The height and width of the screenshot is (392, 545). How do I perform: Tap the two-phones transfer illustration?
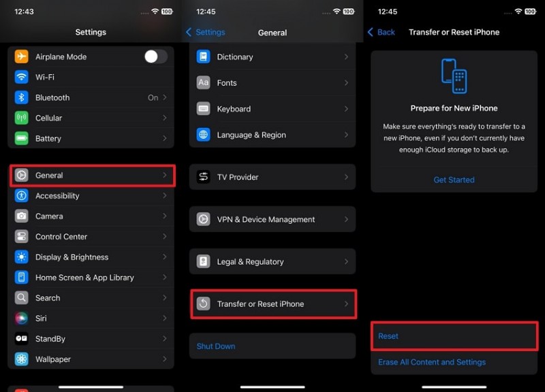click(454, 76)
